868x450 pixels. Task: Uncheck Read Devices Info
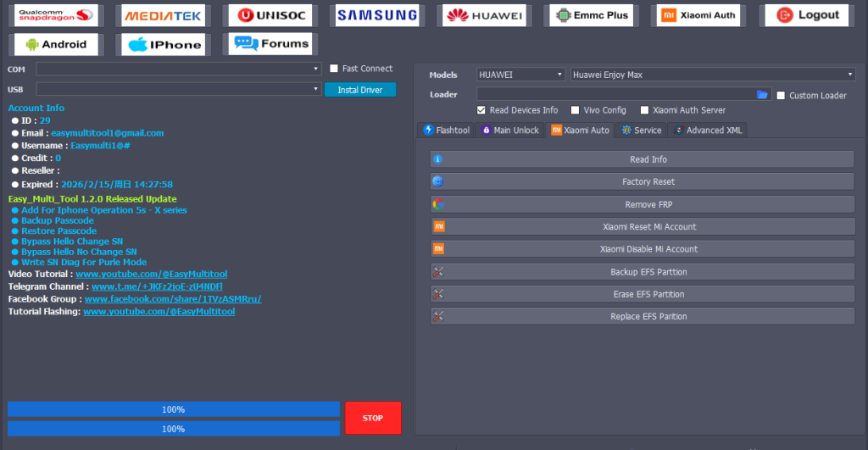coord(481,110)
